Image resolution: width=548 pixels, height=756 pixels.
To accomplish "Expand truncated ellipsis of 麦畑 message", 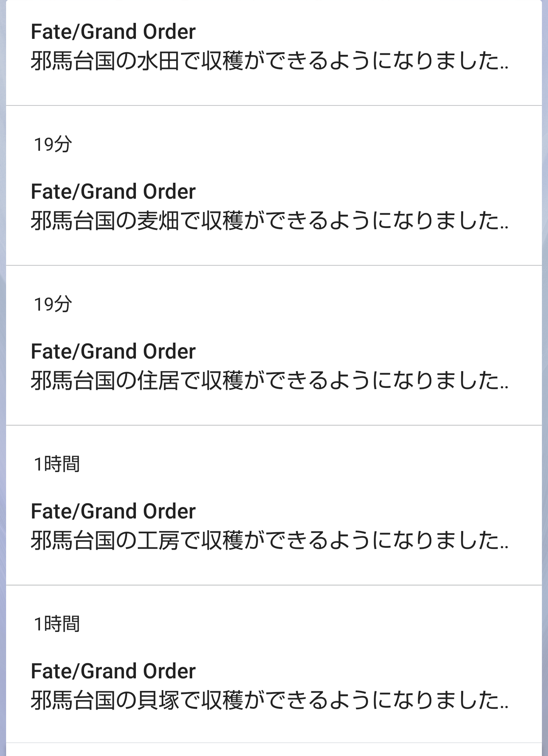I will tap(504, 227).
